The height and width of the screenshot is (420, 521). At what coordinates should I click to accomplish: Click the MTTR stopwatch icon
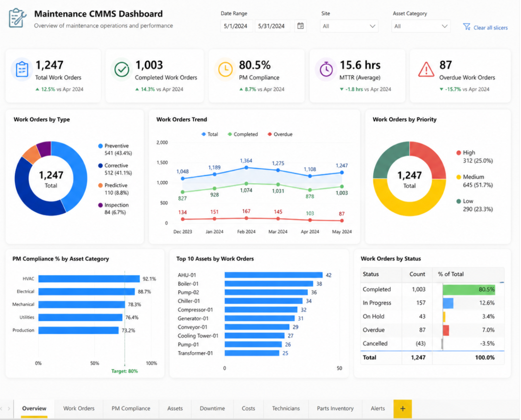[x=326, y=69]
